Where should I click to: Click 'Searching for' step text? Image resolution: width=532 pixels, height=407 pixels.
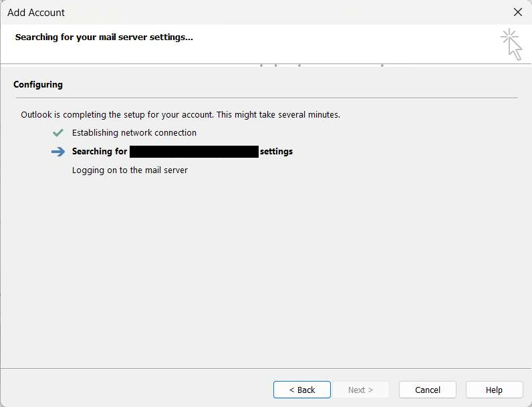pyautogui.click(x=100, y=151)
